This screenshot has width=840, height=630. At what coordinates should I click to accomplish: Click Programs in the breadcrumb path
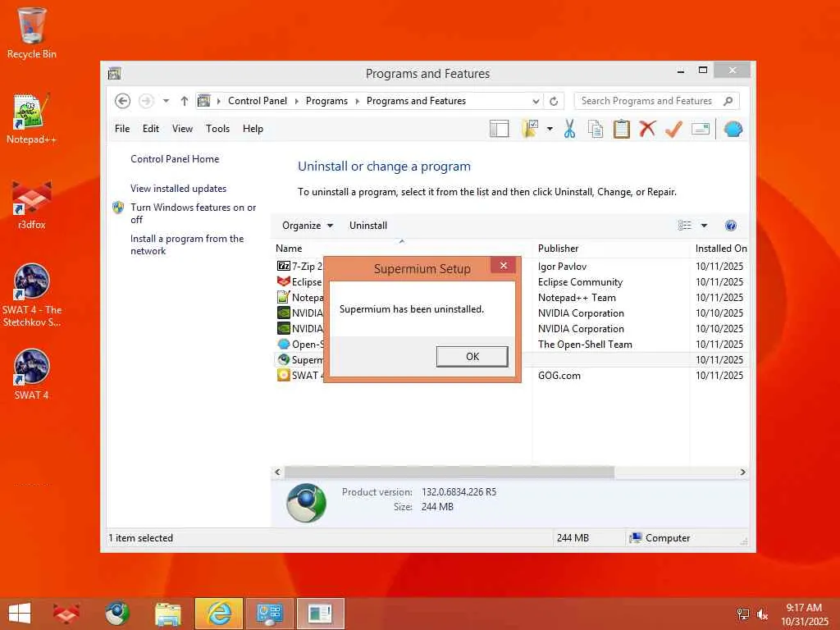(x=326, y=101)
